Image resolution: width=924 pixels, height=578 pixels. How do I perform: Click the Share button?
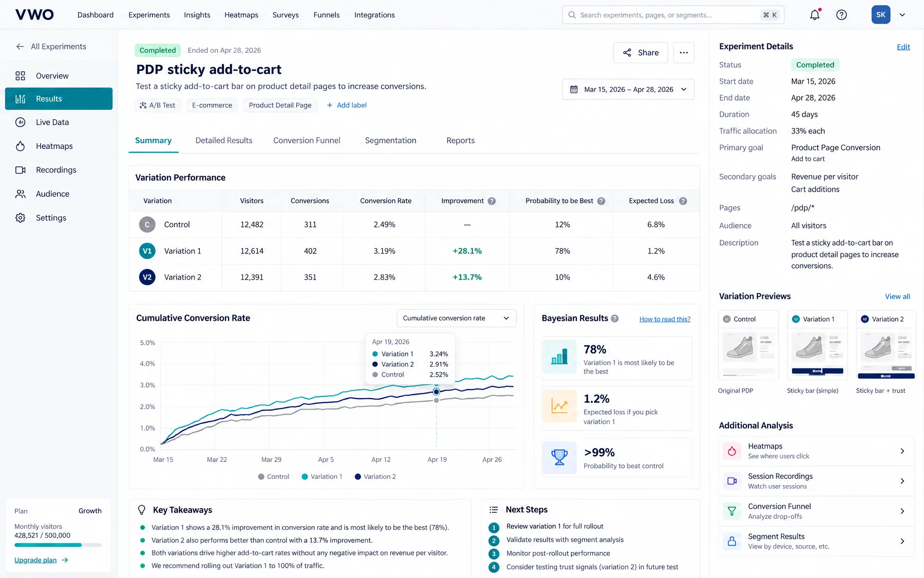click(641, 52)
